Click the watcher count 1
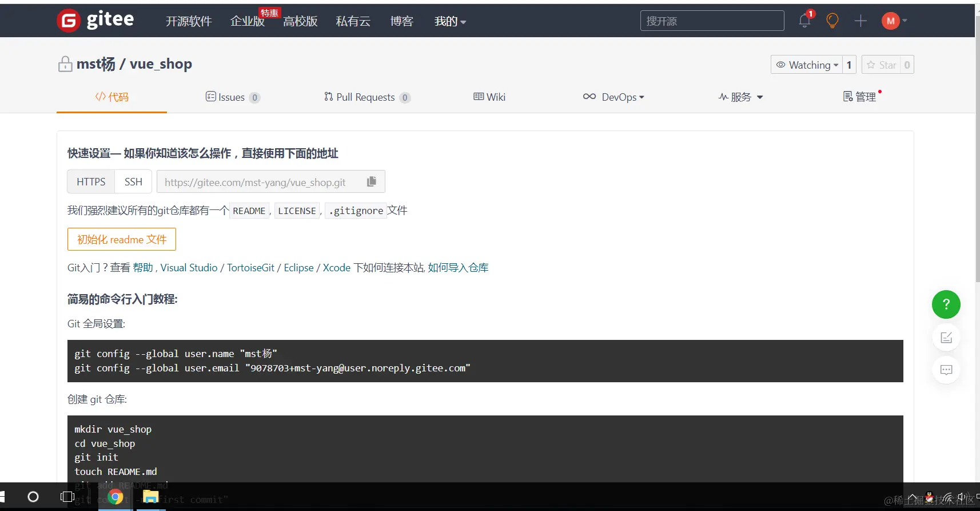 849,65
